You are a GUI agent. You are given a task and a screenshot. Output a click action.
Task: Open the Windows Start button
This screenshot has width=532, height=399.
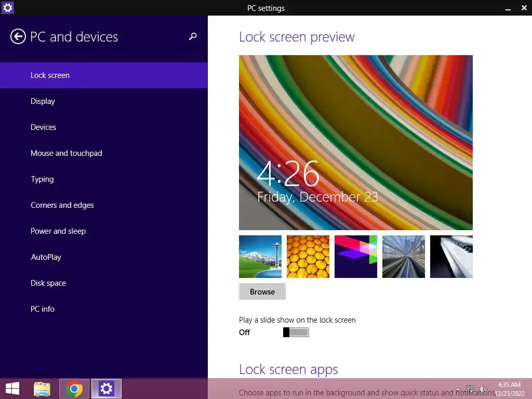[x=12, y=389]
